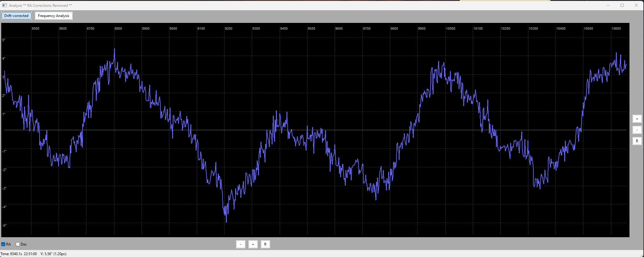Click the 8800 time axis label

(118, 28)
